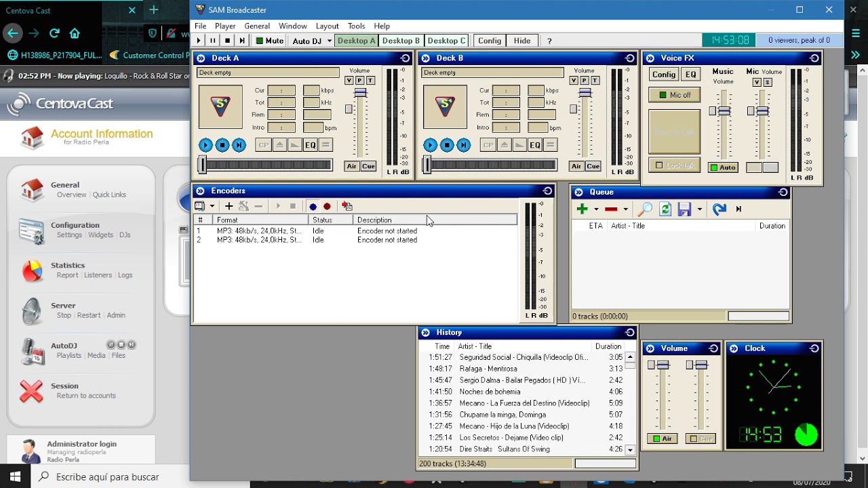Play Deck A
Image resolution: width=868 pixels, height=488 pixels.
click(x=205, y=145)
